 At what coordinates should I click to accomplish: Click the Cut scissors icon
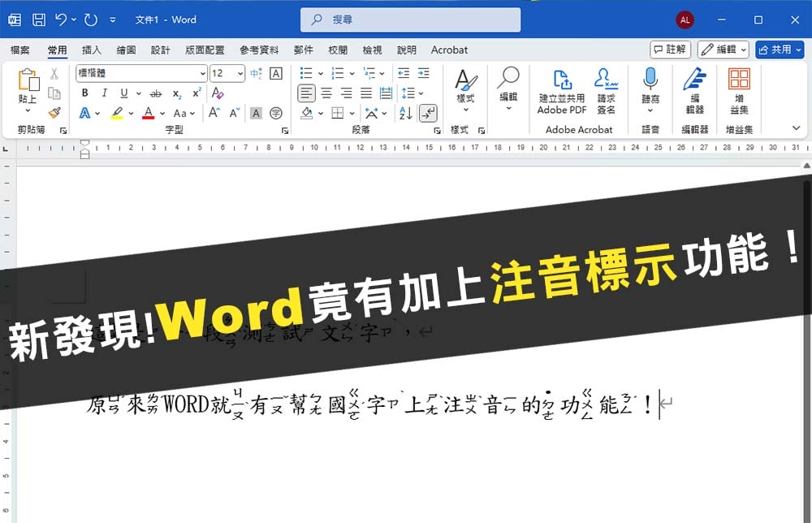click(x=54, y=74)
